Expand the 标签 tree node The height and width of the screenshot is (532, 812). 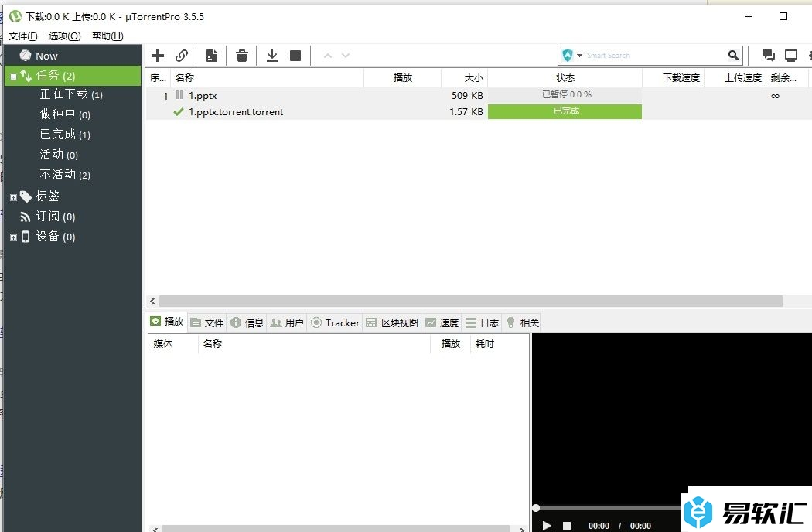[x=13, y=197]
